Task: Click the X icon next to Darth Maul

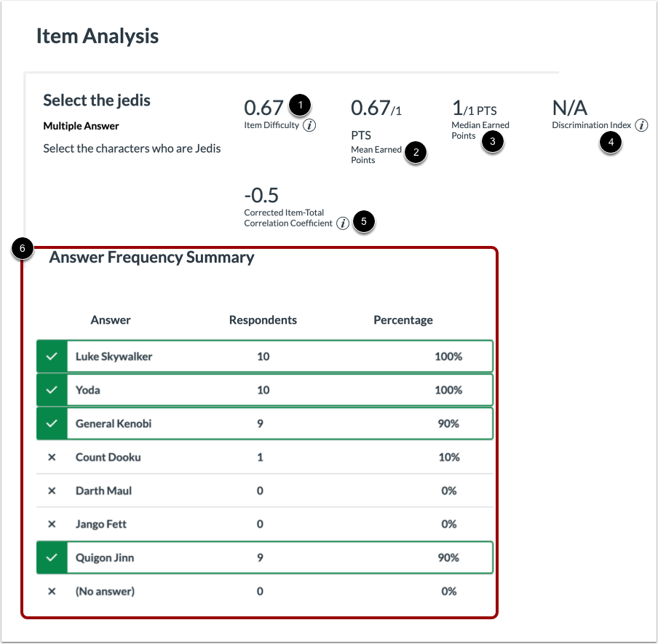Action: click(51, 490)
